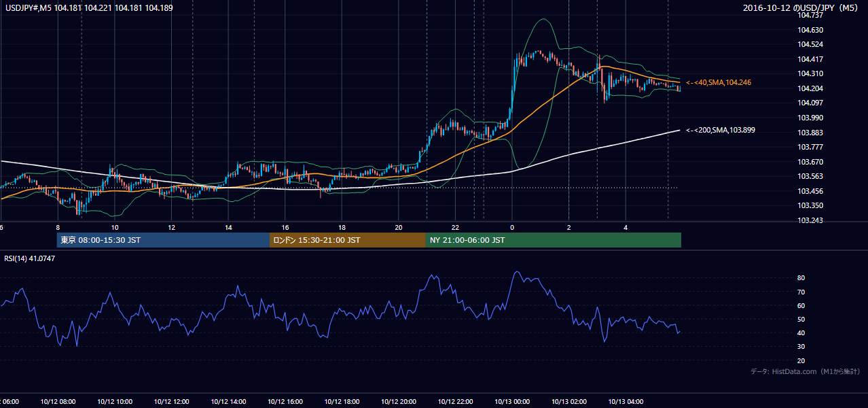Viewport: 868px width, 408px height.
Task: Click the date label 10/12 22:00
Action: tap(455, 402)
